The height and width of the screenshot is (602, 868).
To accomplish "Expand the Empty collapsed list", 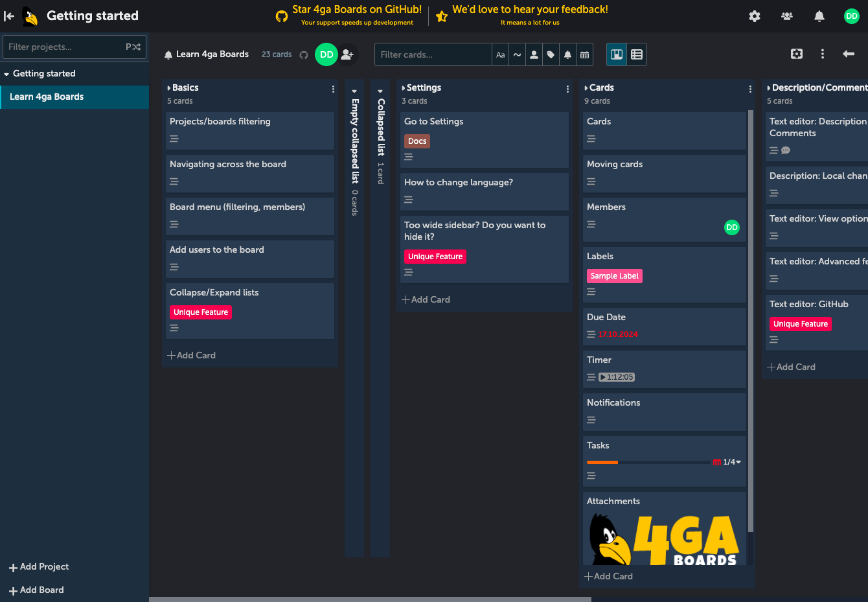I will click(354, 91).
